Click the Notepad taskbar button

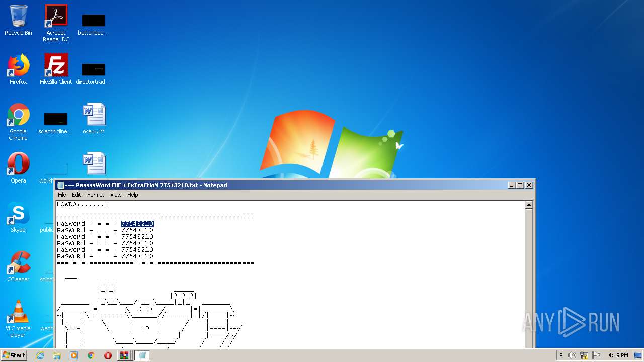[x=142, y=355]
